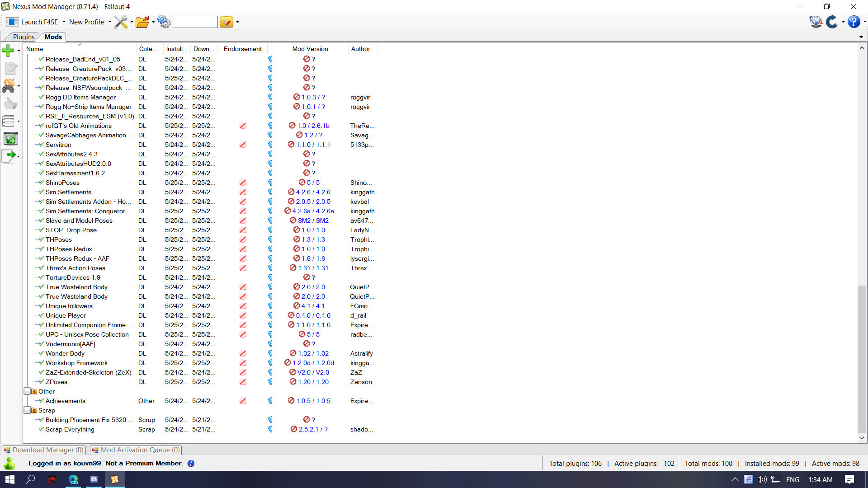The width and height of the screenshot is (868, 488).
Task: Click the endorse thumbs-up sidebar icon
Action: (10, 103)
